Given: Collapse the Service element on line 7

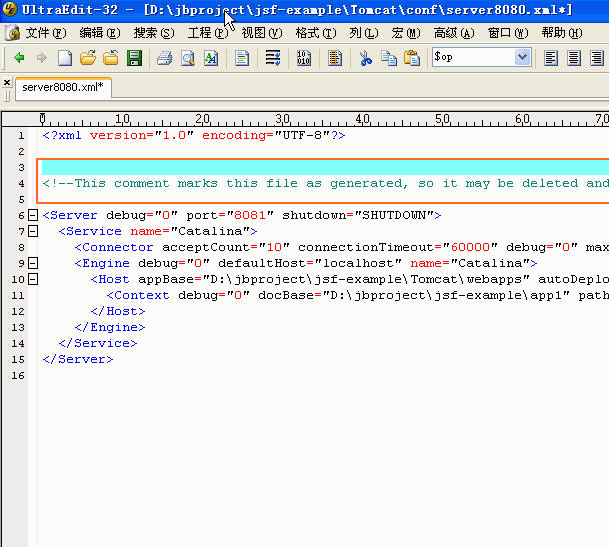Looking at the screenshot, I should click(33, 231).
